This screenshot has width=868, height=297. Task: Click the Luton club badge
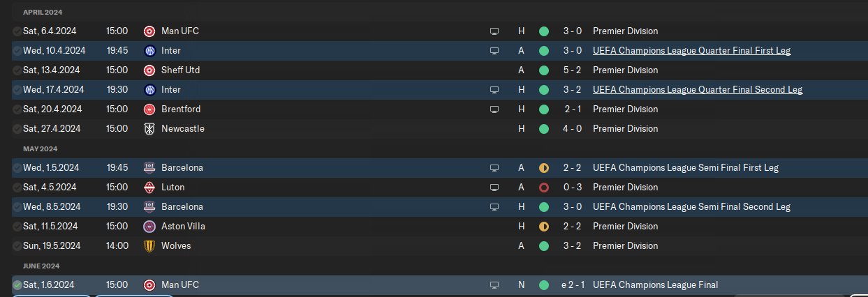[x=149, y=188]
